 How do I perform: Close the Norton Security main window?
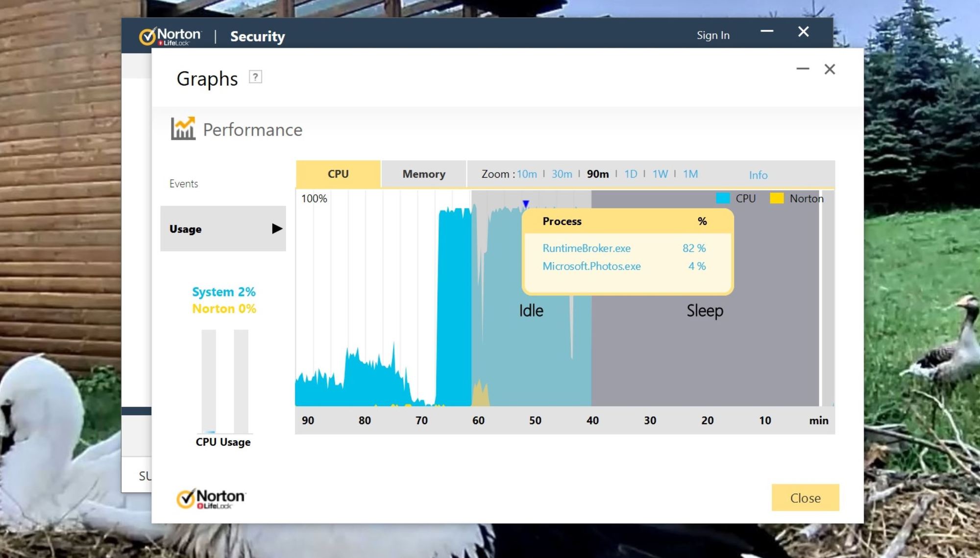803,32
